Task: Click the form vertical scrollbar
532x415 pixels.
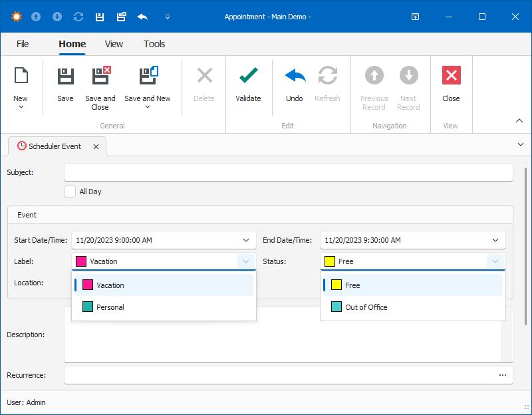Action: pos(526,246)
